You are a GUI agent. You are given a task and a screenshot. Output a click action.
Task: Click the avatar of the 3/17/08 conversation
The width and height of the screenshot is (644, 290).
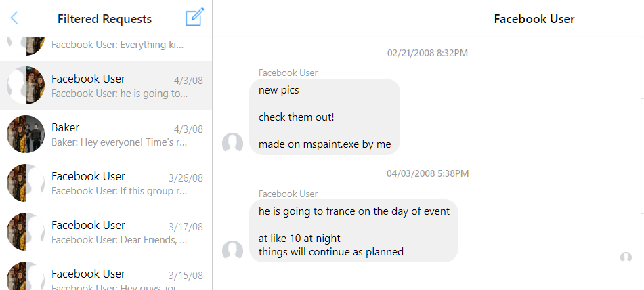26,232
